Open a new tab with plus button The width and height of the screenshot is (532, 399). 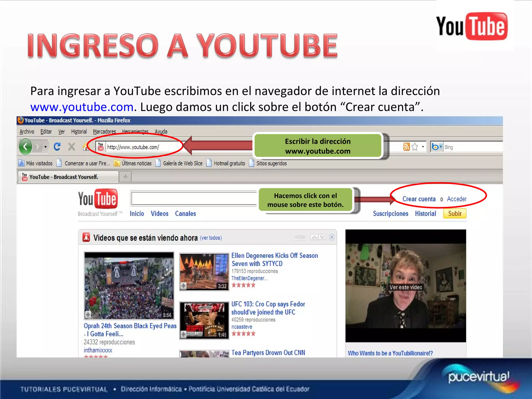(x=125, y=177)
